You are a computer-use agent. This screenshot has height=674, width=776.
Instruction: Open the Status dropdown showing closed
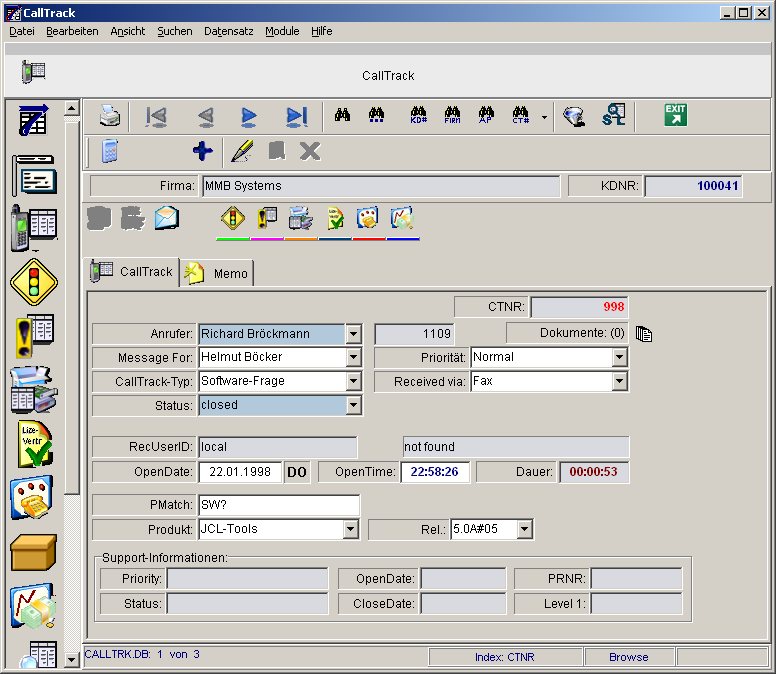tap(353, 405)
